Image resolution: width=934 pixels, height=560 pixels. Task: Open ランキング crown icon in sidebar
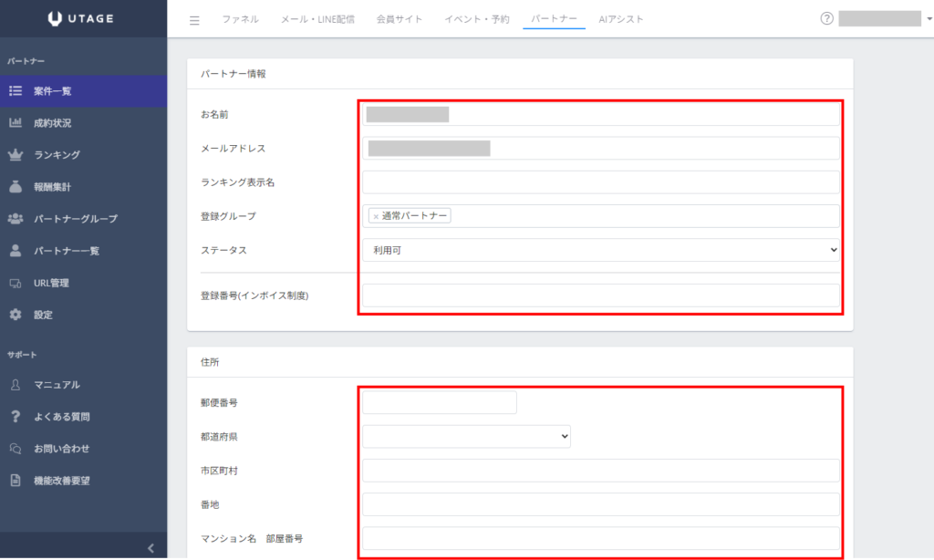(16, 155)
